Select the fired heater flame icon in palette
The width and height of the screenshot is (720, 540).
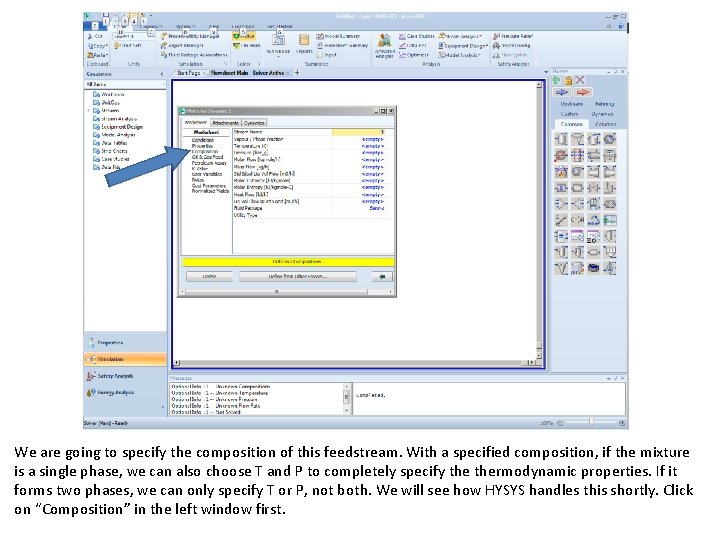coord(561,172)
